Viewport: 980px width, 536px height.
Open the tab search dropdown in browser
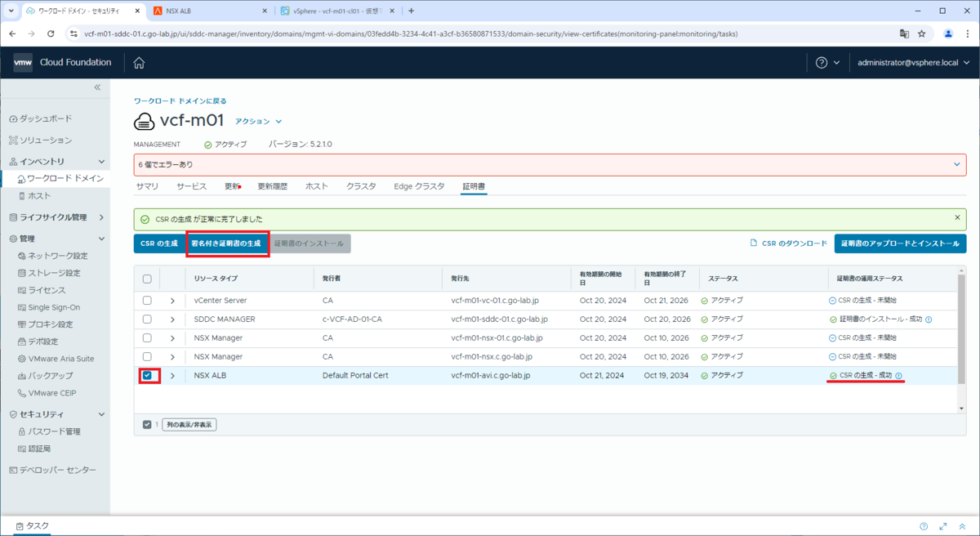pos(11,11)
